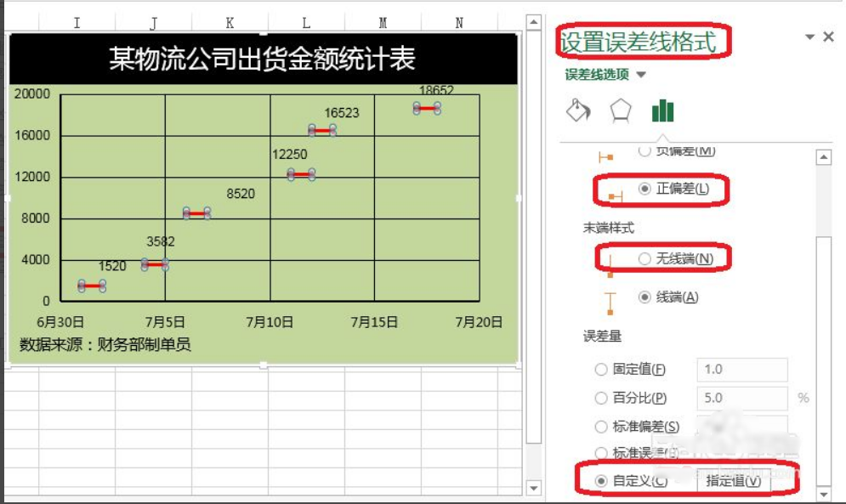Open the Effects pentagon tab

[x=621, y=110]
